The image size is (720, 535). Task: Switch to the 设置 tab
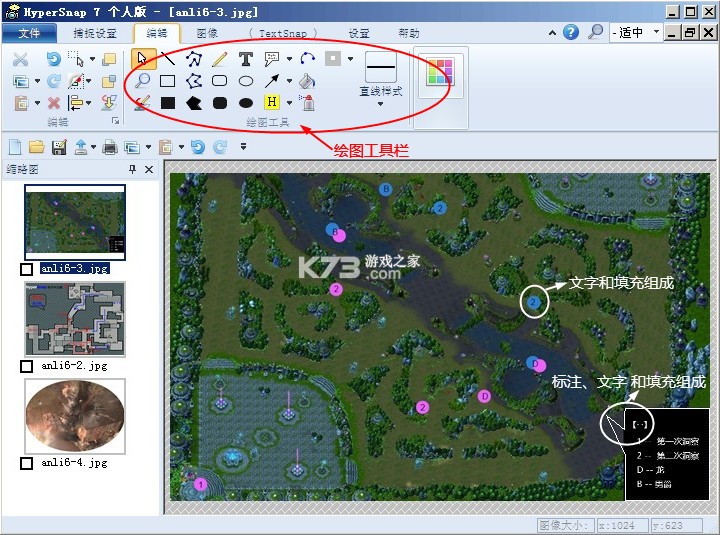pyautogui.click(x=359, y=33)
